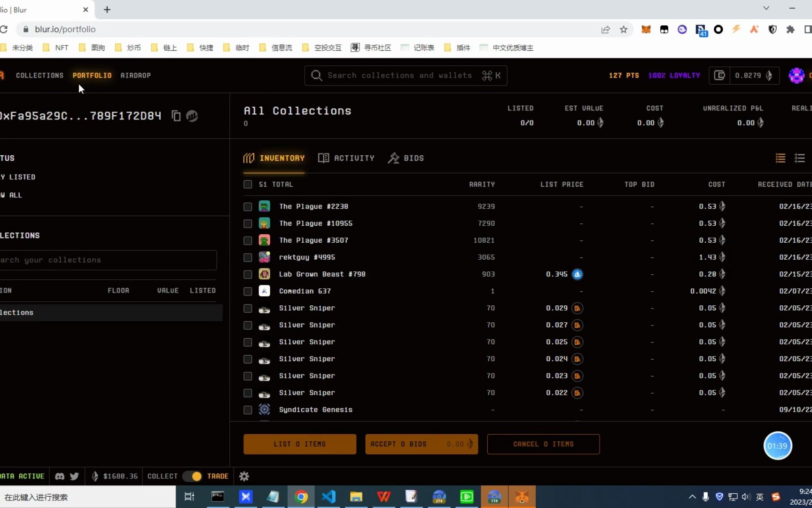
Task: Focus the search your collections field
Action: click(x=108, y=260)
